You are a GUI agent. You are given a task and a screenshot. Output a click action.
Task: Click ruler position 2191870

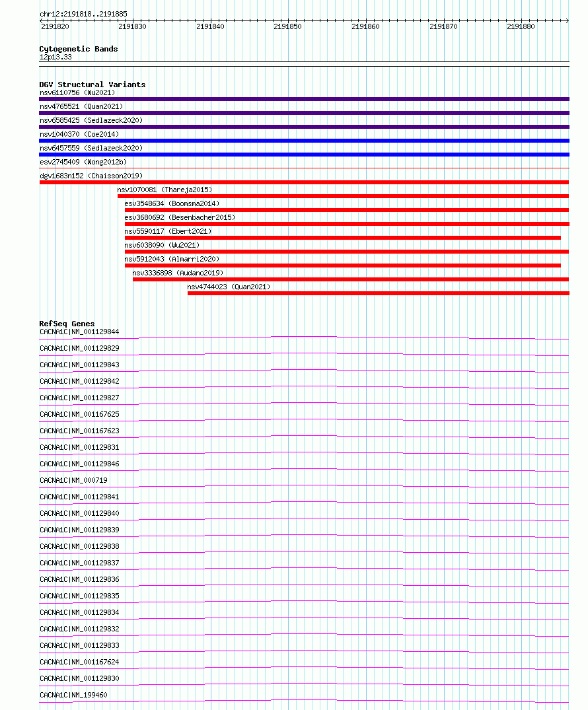coord(443,26)
